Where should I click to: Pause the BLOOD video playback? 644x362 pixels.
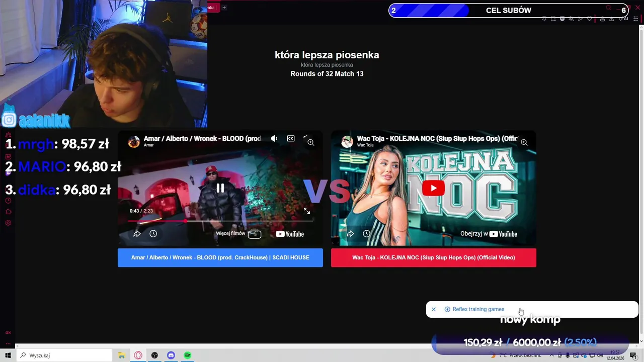(220, 188)
